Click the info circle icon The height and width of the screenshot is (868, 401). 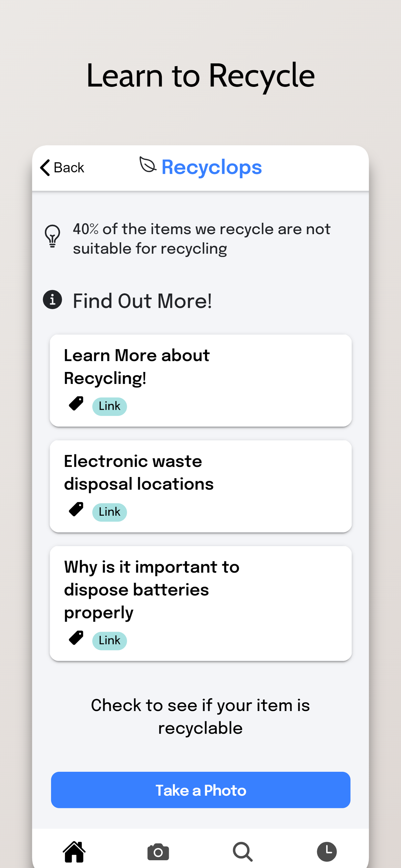[x=53, y=299]
